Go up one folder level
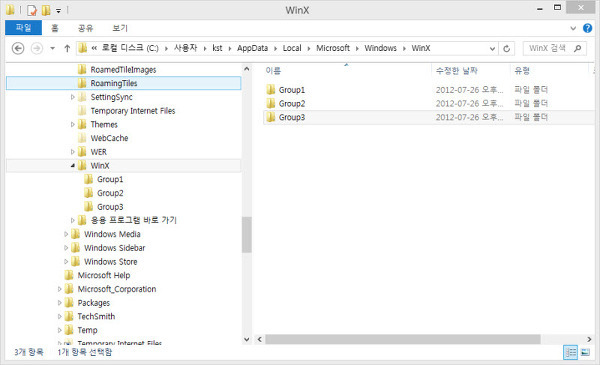 point(67,48)
